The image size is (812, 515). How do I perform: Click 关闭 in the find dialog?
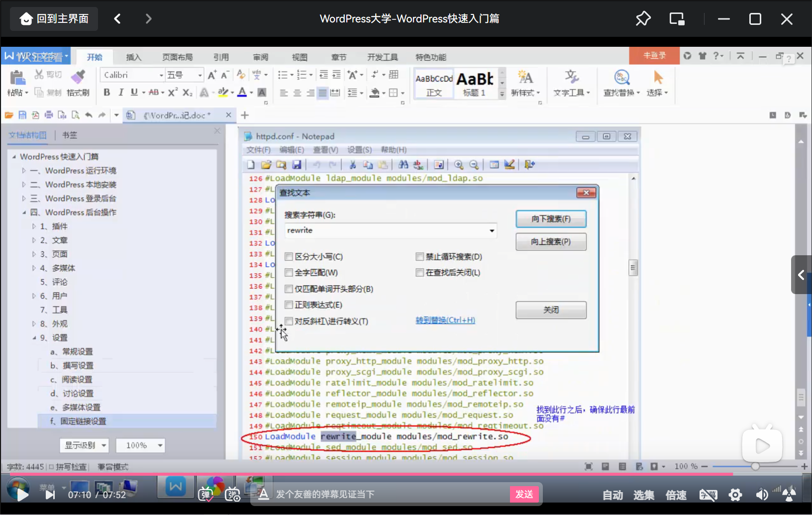pos(551,310)
